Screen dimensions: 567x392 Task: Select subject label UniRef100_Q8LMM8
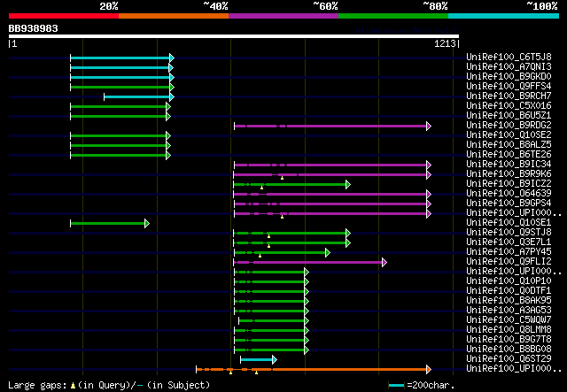point(509,330)
